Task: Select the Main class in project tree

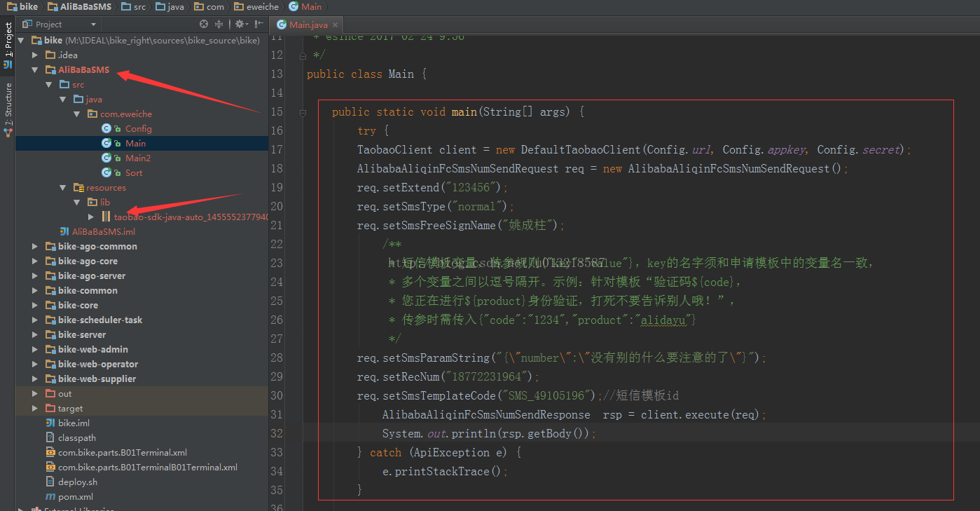Action: pyautogui.click(x=142, y=143)
